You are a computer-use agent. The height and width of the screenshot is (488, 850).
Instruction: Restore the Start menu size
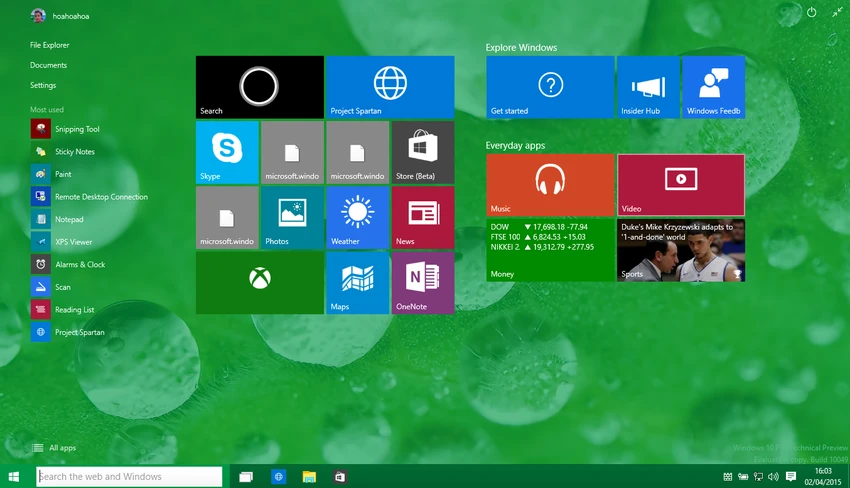tap(838, 12)
